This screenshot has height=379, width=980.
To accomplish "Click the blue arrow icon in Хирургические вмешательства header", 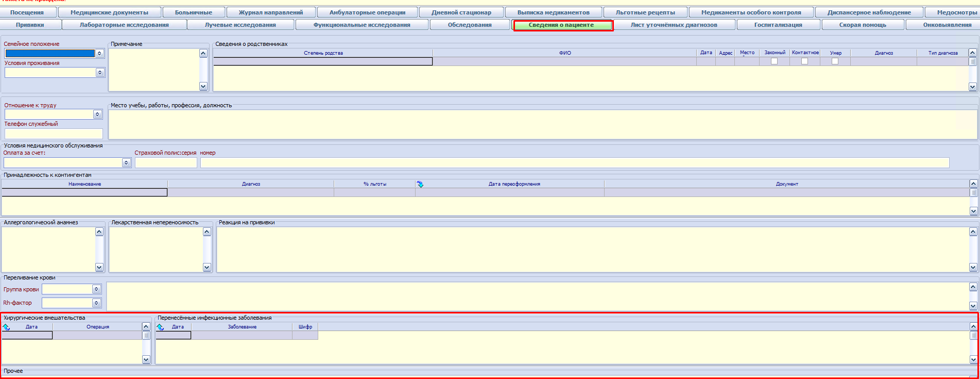I will [6, 327].
